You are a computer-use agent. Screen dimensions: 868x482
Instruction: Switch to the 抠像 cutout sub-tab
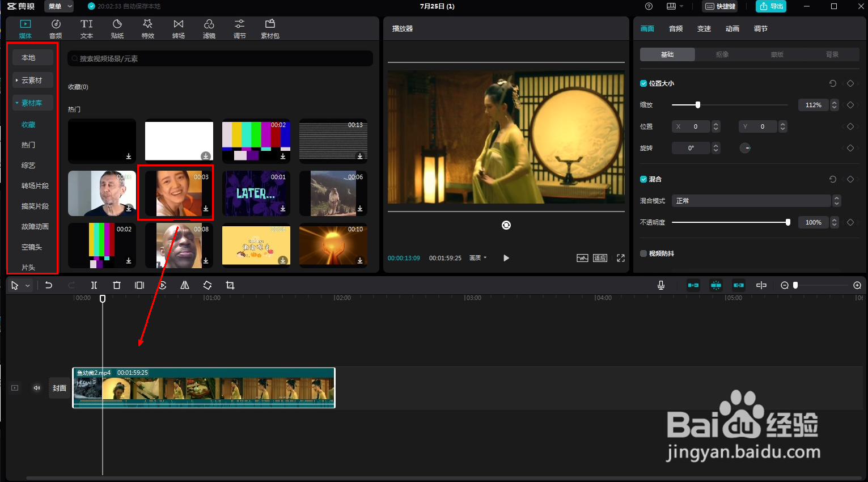[x=722, y=54]
